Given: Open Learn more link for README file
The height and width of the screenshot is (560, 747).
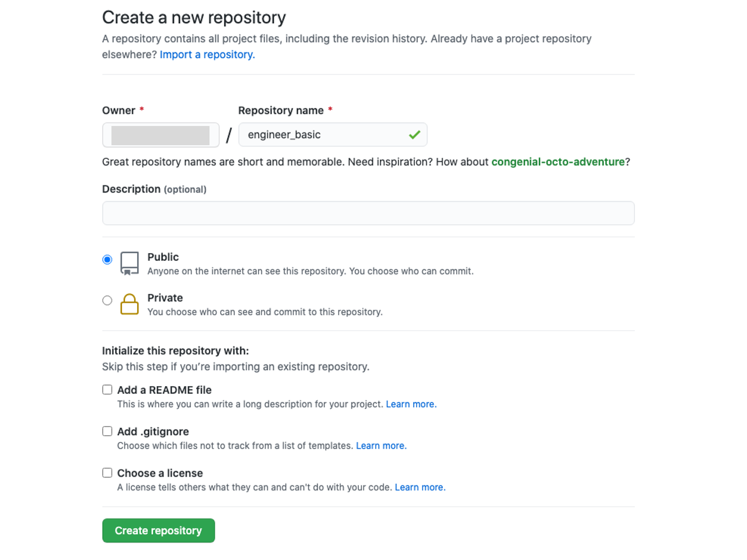Looking at the screenshot, I should pyautogui.click(x=411, y=404).
